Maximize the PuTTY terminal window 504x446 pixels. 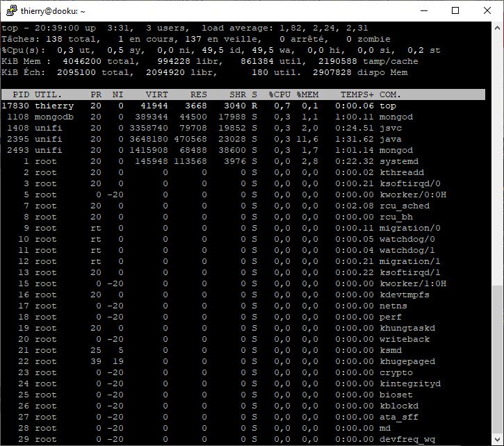(455, 11)
